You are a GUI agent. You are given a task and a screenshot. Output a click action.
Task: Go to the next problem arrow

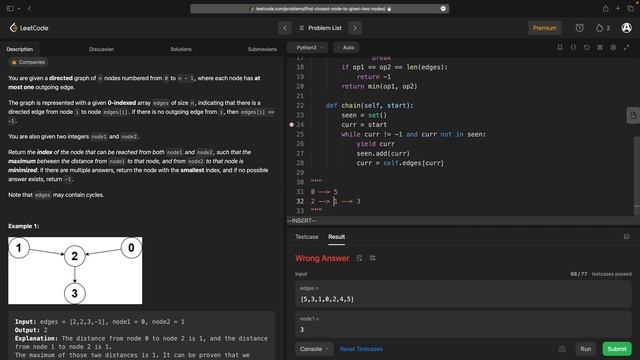tap(355, 28)
